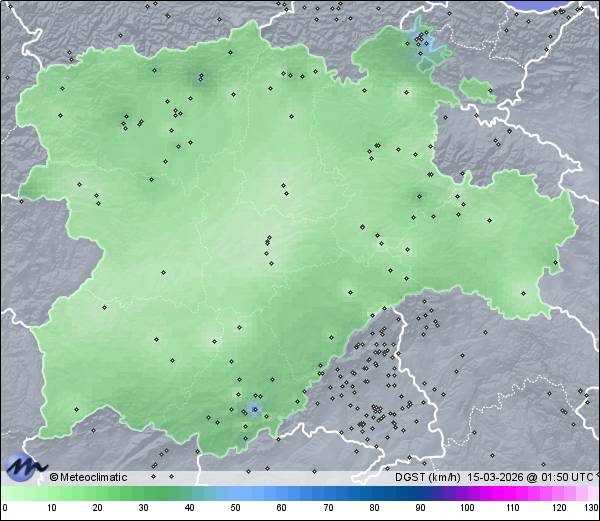Click the 30 km/h scale label
Screen dimensions: 600x521
click(143, 508)
